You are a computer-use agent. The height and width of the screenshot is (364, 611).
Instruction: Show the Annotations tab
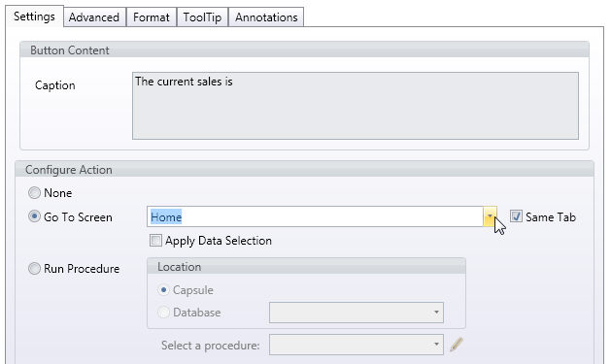tap(266, 17)
